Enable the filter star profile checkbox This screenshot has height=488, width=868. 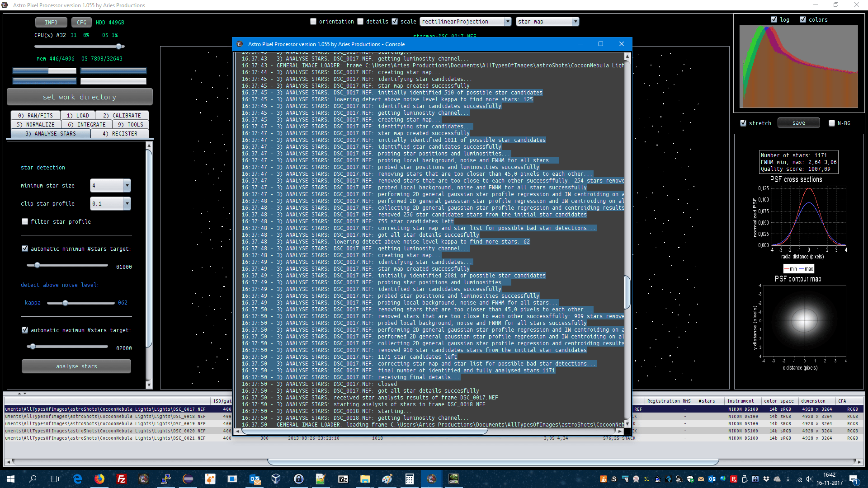click(25, 221)
